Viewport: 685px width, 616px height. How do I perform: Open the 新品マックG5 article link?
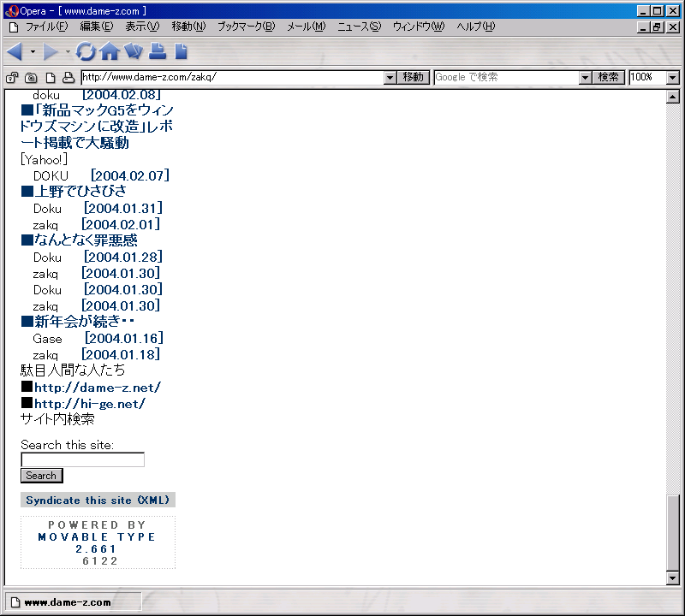[97, 126]
